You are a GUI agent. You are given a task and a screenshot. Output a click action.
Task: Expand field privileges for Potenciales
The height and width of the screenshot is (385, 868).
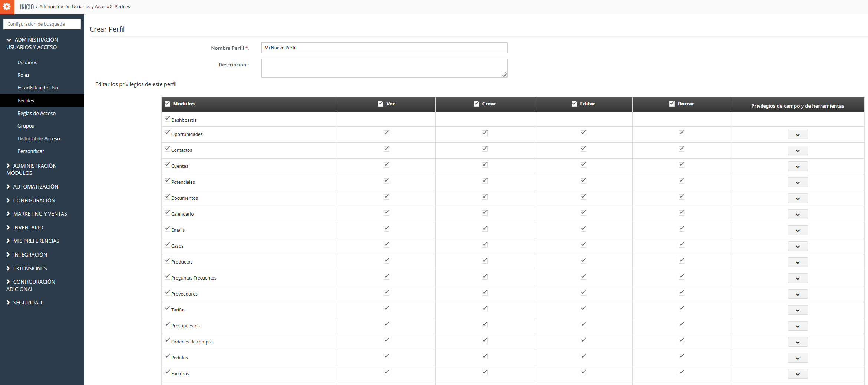pos(798,182)
